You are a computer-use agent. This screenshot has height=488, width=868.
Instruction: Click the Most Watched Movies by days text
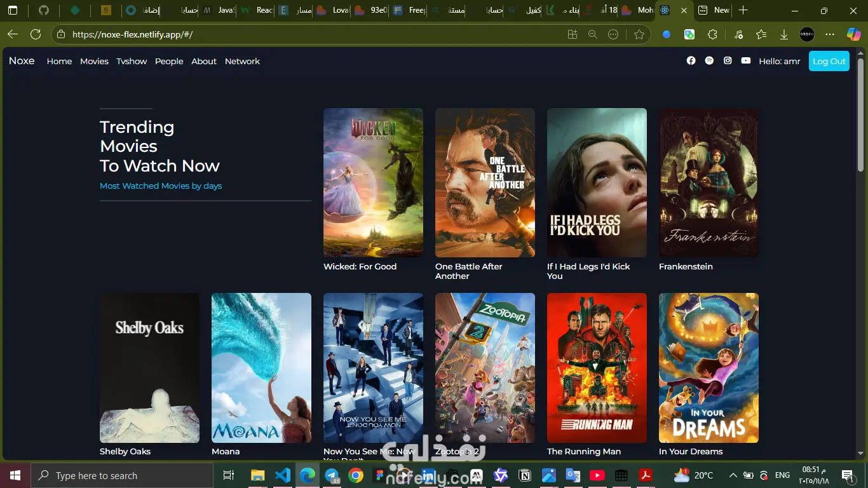click(x=161, y=186)
